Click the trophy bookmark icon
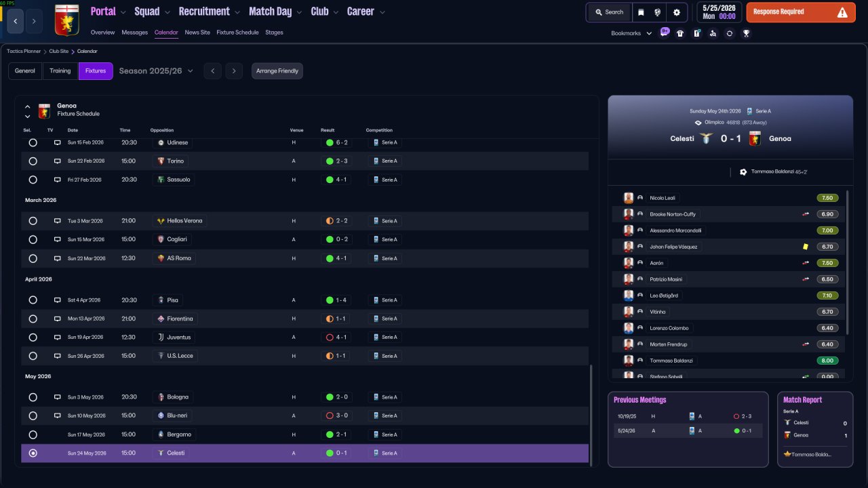This screenshot has width=868, height=488. point(746,33)
